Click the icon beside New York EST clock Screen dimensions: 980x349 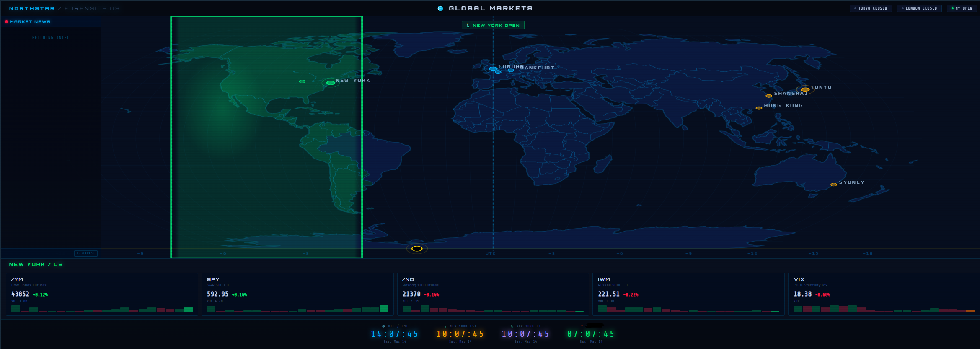pyautogui.click(x=445, y=326)
